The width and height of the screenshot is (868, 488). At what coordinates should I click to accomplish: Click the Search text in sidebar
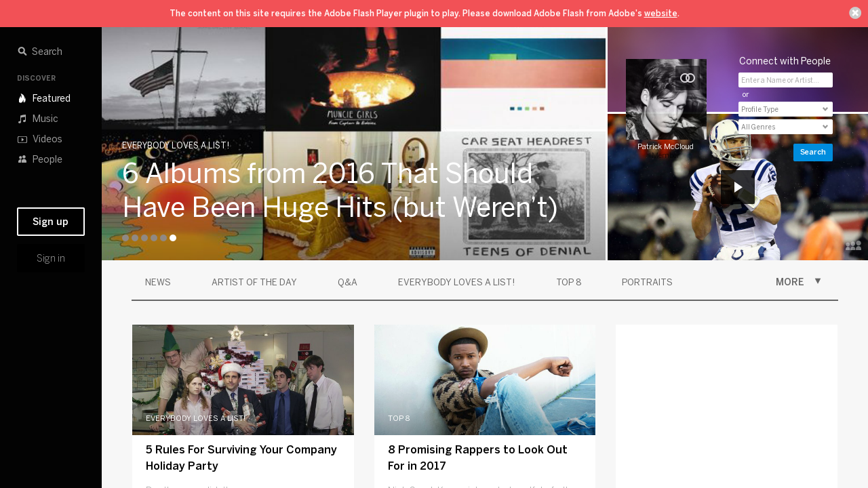point(47,52)
